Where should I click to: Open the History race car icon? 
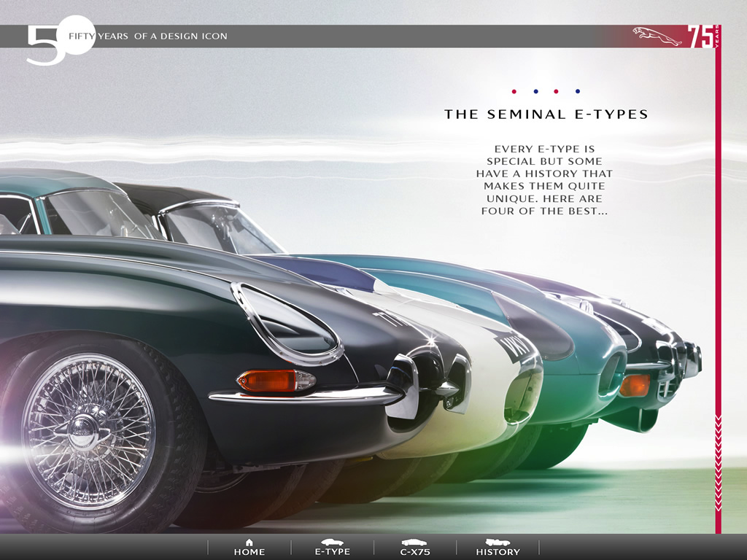(498, 542)
